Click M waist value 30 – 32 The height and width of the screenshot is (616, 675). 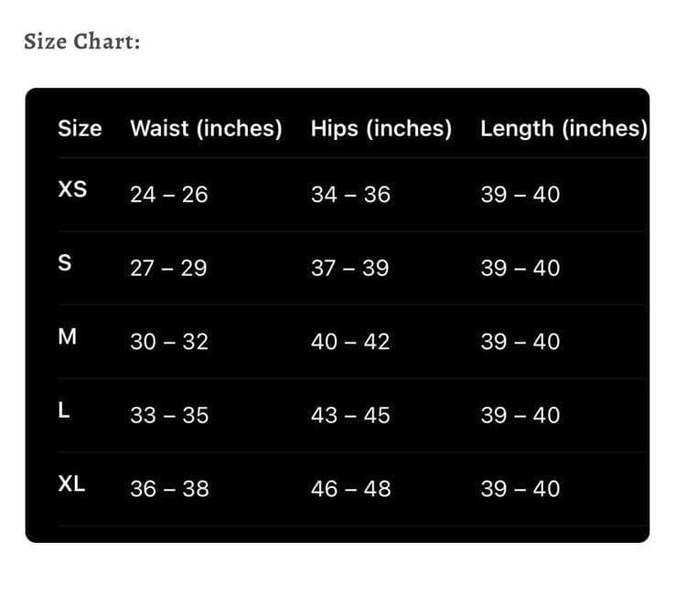point(169,342)
